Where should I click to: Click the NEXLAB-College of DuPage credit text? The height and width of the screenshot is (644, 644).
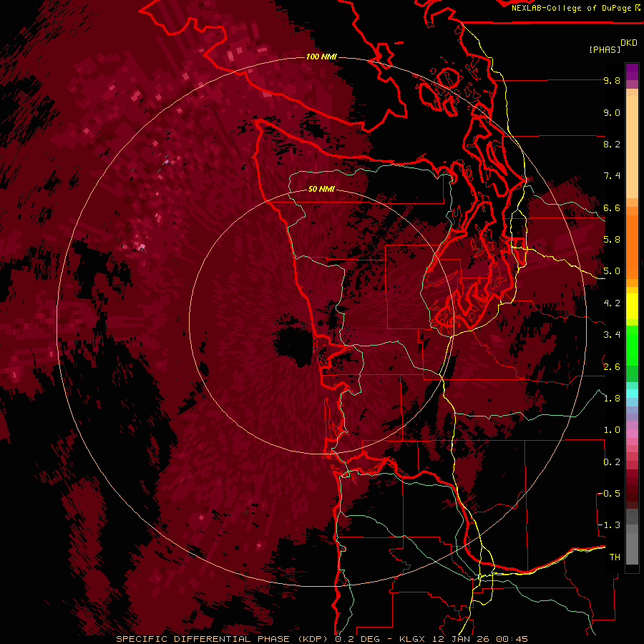tap(571, 8)
